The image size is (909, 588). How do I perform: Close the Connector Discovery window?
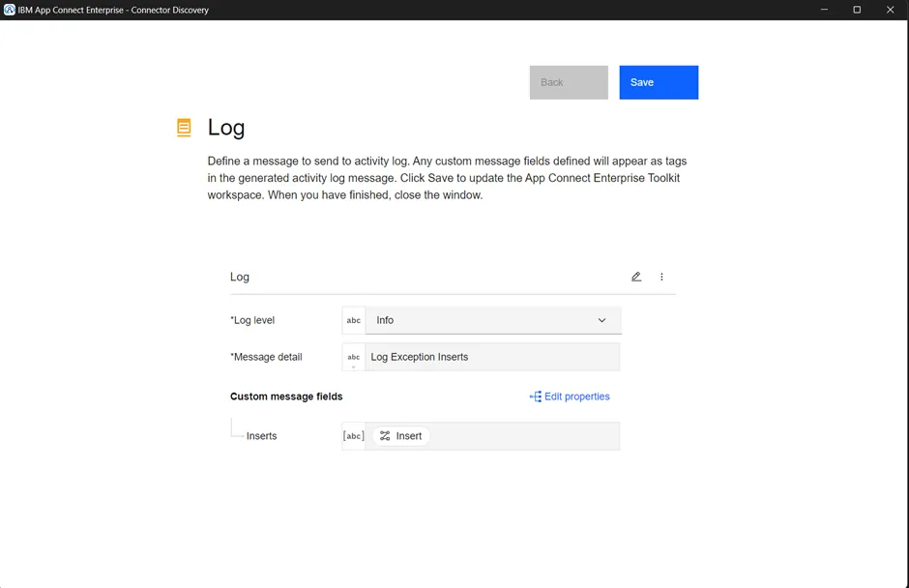(x=890, y=10)
